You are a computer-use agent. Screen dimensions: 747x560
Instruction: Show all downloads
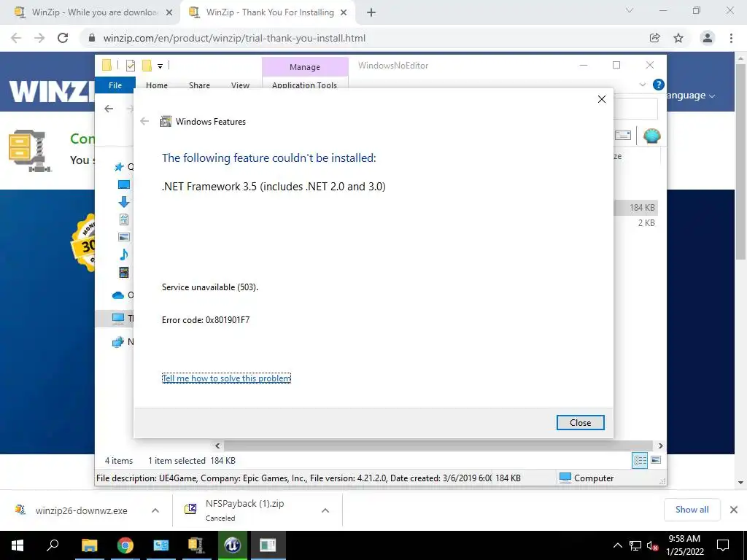coord(692,510)
